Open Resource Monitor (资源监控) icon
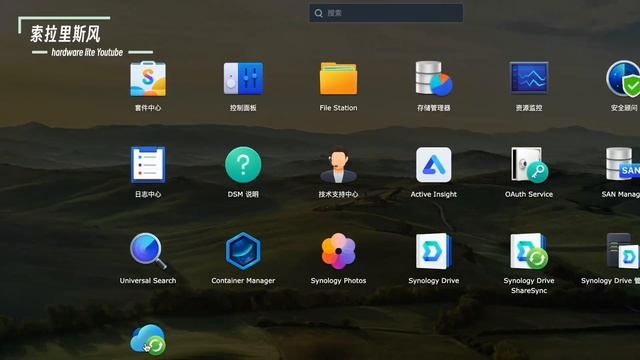This screenshot has width=640, height=360. (529, 78)
